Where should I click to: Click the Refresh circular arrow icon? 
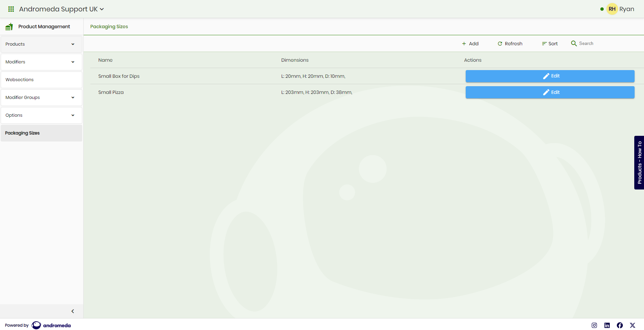tap(500, 44)
